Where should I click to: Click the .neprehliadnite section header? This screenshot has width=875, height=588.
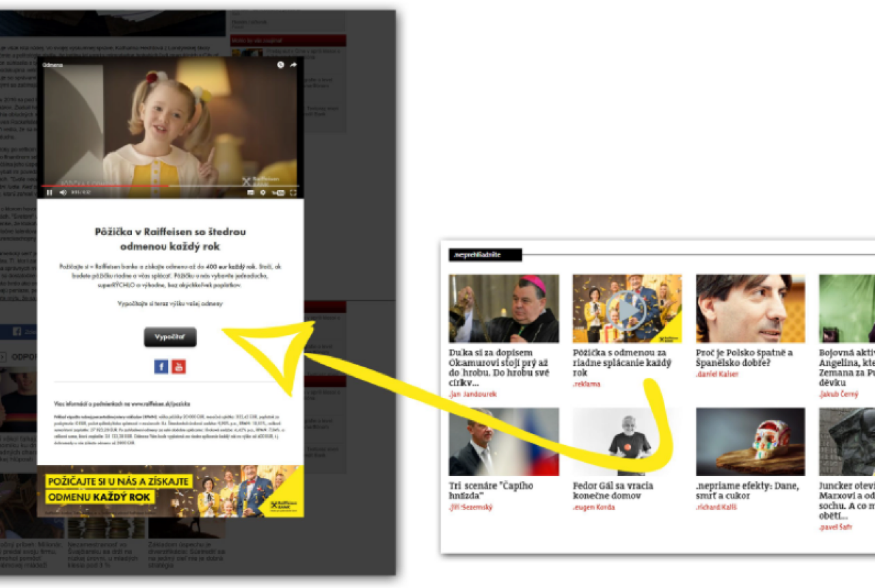point(485,255)
